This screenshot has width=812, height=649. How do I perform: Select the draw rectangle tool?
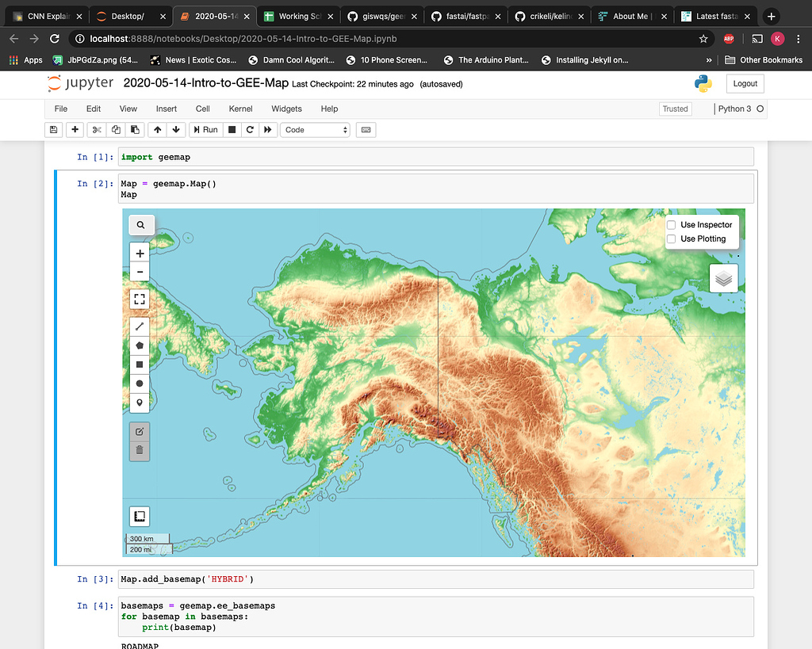click(140, 364)
